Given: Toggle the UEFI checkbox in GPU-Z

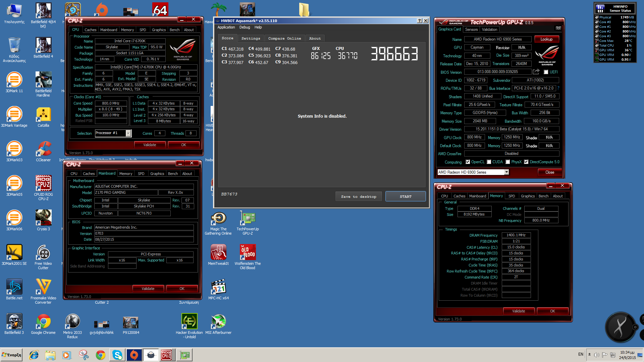Looking at the screenshot, I should click(546, 72).
